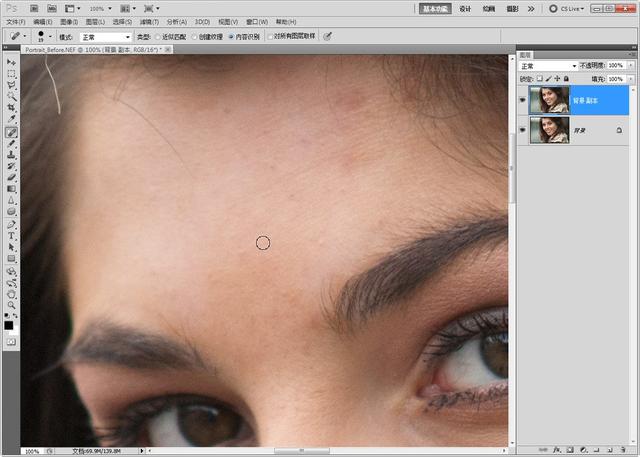Select the Horizontal Type tool
The image size is (640, 457).
[x=11, y=236]
